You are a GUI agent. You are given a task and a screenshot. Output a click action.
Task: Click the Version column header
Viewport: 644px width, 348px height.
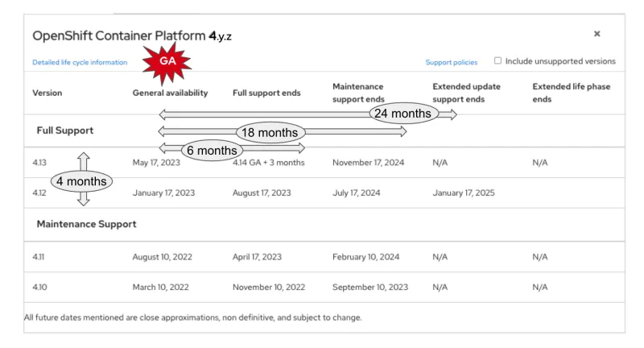(x=47, y=93)
